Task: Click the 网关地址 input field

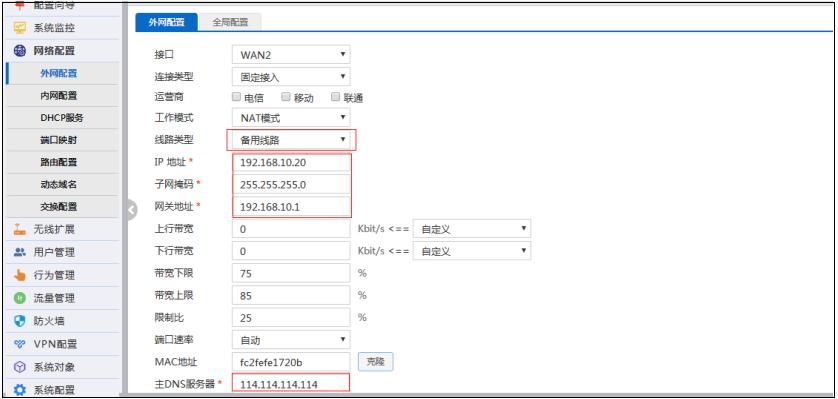Action: point(291,207)
